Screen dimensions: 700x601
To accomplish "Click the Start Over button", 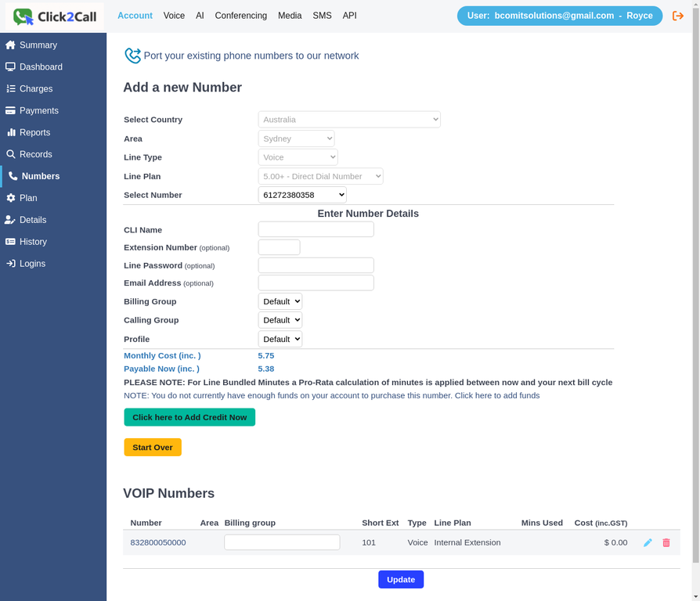I will click(153, 447).
